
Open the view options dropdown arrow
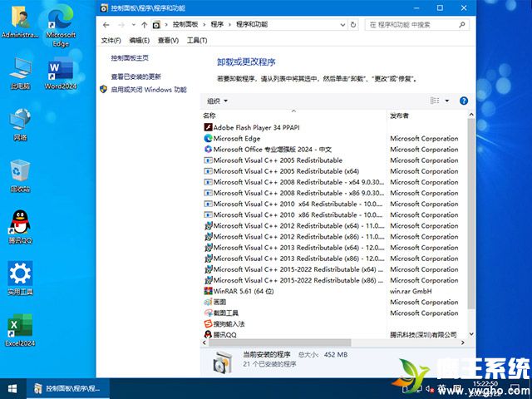click(x=447, y=101)
